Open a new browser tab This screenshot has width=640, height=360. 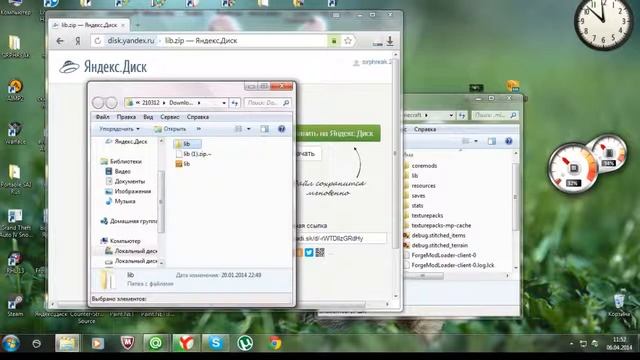pos(138,25)
